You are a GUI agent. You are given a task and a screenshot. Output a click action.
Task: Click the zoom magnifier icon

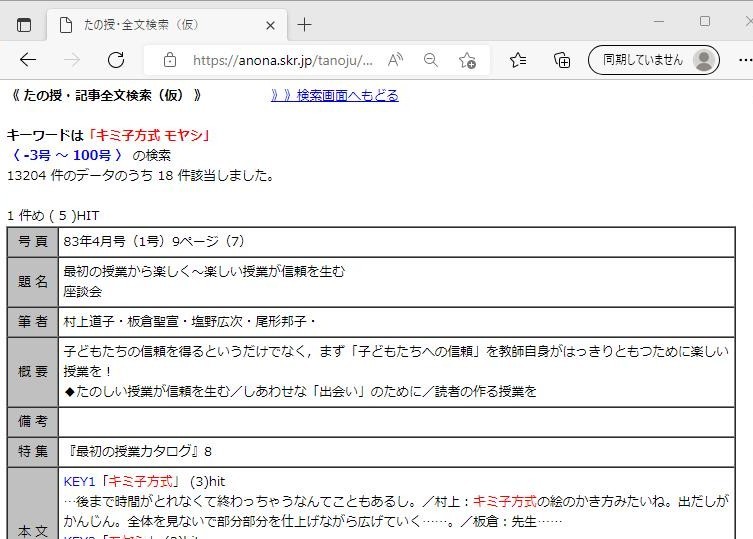click(x=431, y=60)
